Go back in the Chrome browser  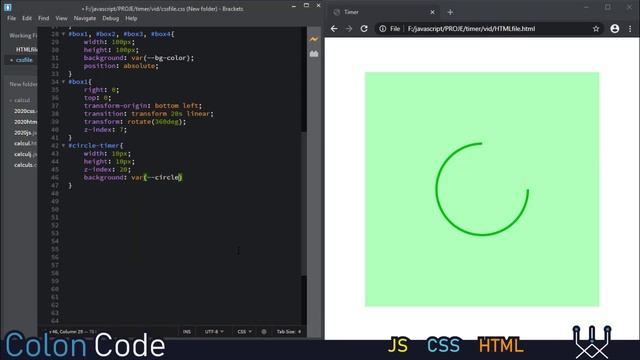pyautogui.click(x=334, y=29)
